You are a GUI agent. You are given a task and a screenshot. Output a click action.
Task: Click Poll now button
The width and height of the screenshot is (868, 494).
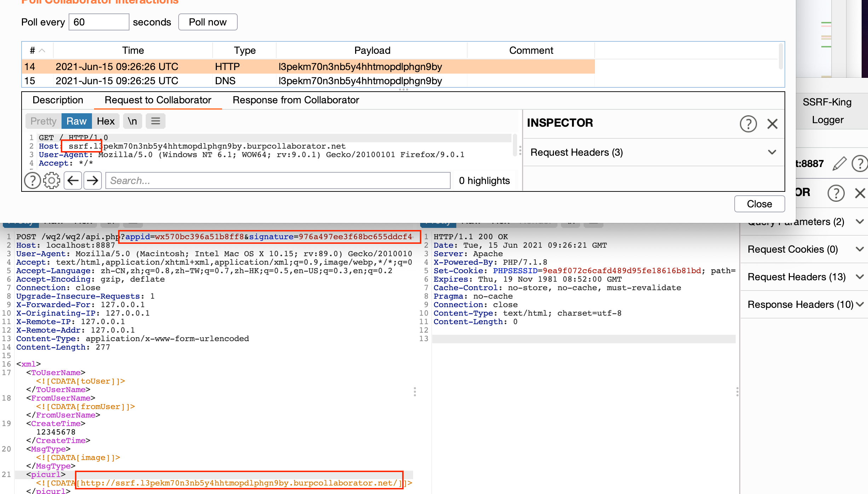pos(208,22)
